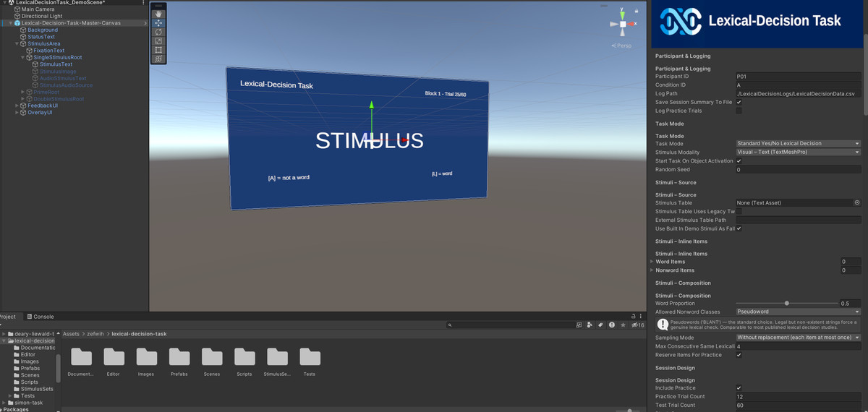Viewport: 868px width, 412px height.
Task: Click object picker circle for Stimulus Table field
Action: coord(857,203)
